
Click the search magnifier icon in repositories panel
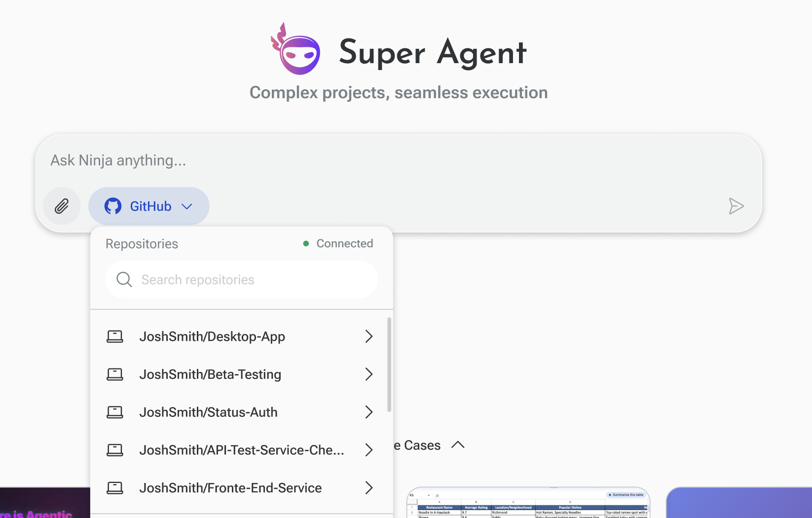124,279
